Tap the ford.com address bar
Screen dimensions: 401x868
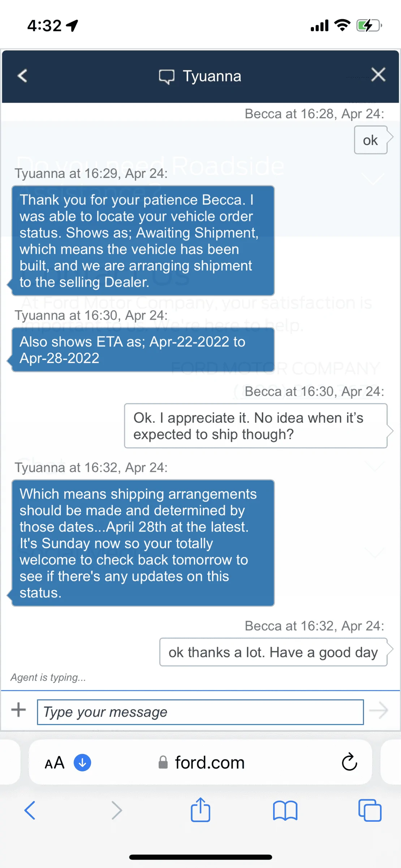200,762
